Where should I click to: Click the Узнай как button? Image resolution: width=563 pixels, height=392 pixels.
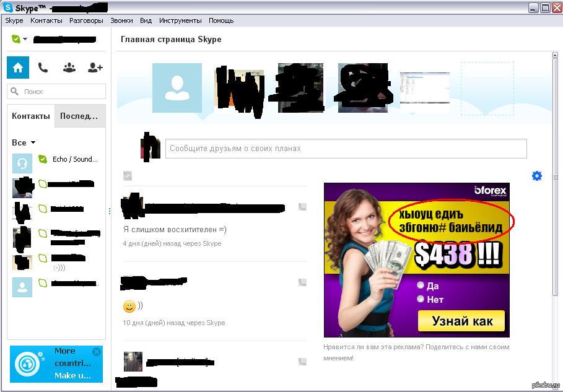click(461, 321)
